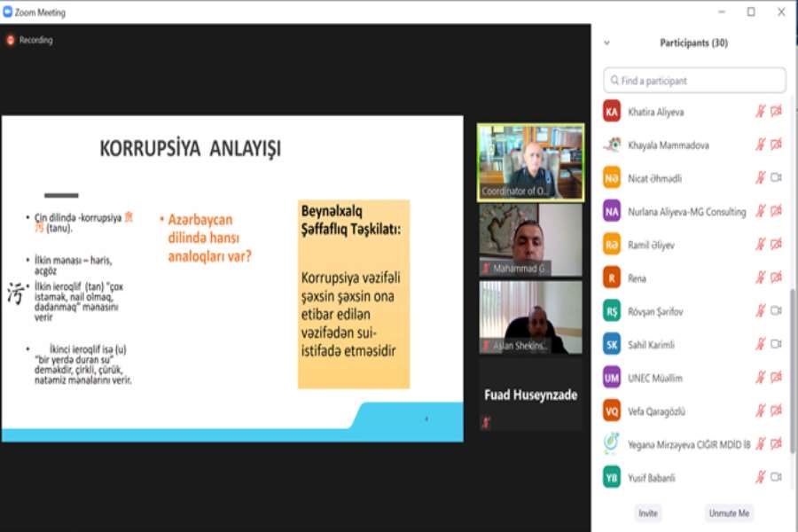Screen dimensions: 798x532
Task: Click the Zoom Meeting logo in title bar
Action: tap(8, 12)
